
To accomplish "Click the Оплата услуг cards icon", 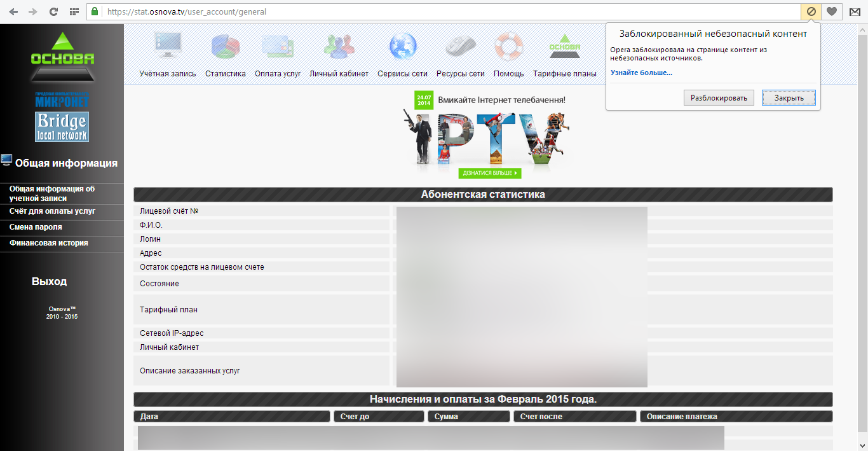I will pos(278,46).
